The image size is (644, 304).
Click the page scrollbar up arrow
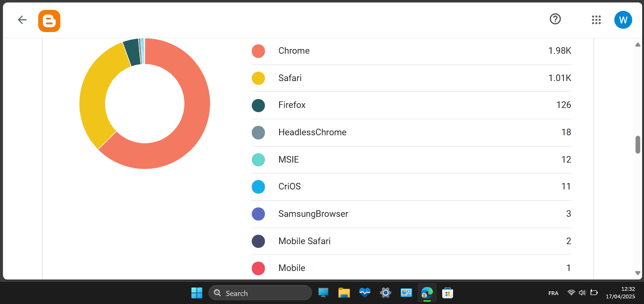click(x=638, y=45)
